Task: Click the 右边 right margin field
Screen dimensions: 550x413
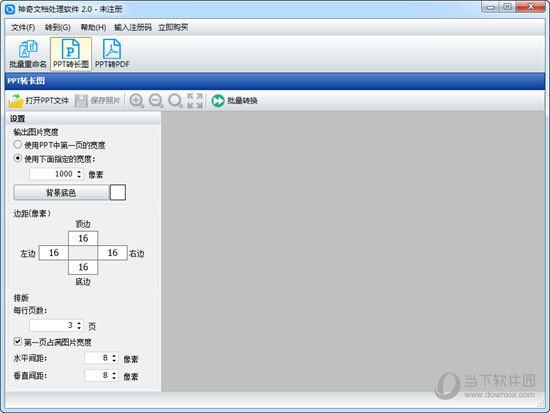Action: pos(112,253)
